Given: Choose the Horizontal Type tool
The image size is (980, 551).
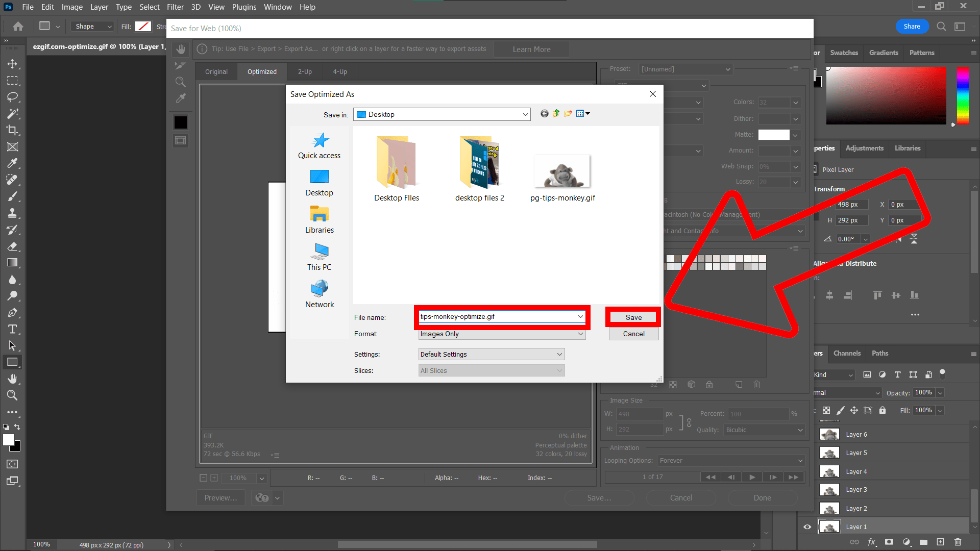Looking at the screenshot, I should coord(13,329).
